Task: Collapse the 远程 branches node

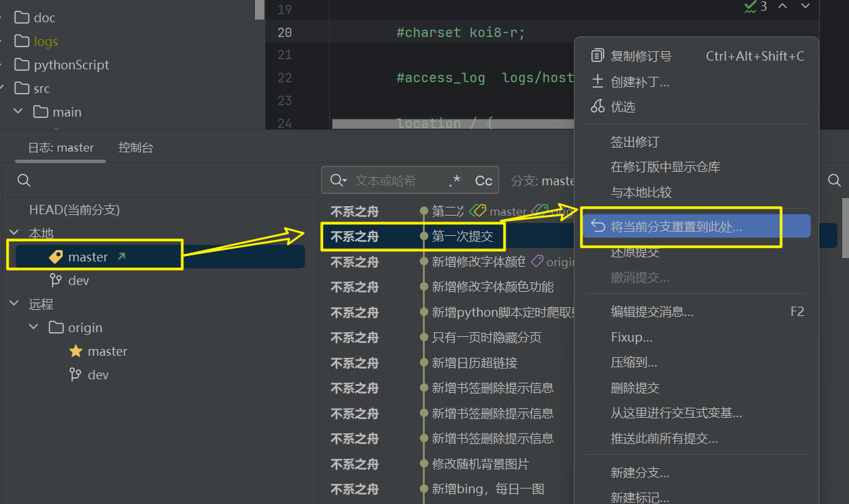Action: pyautogui.click(x=13, y=304)
